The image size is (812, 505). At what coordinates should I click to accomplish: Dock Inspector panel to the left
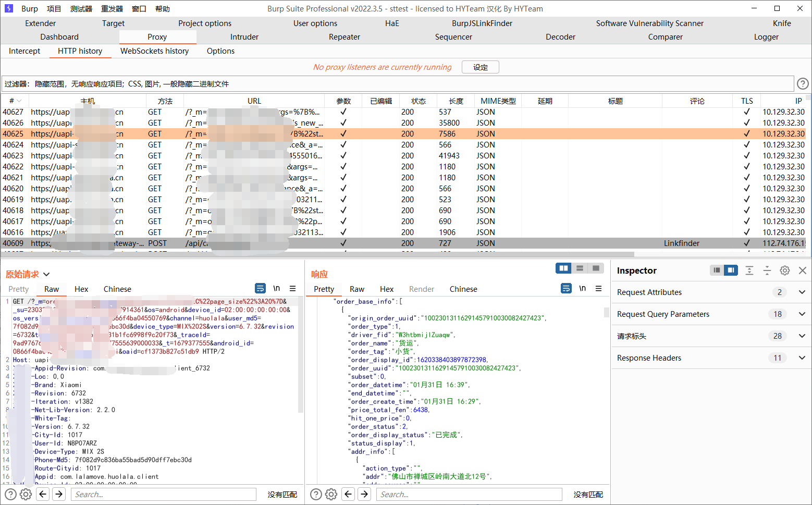(717, 270)
